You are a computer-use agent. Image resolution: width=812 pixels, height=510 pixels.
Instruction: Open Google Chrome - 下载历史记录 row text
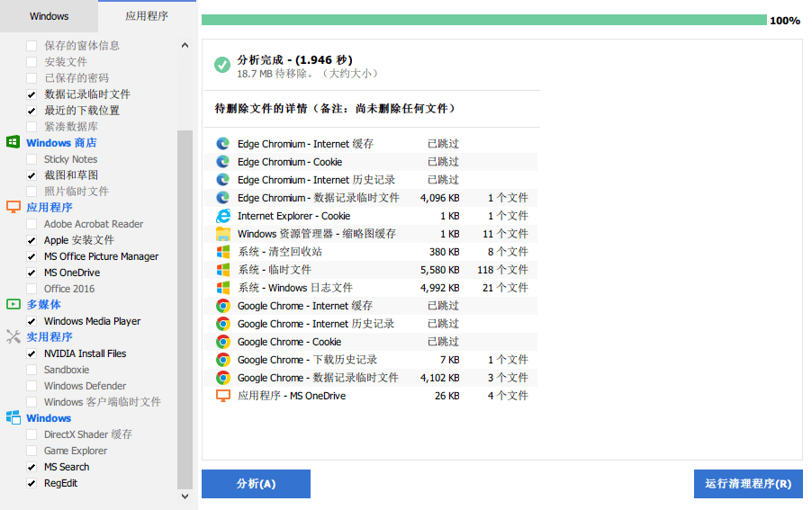point(307,360)
